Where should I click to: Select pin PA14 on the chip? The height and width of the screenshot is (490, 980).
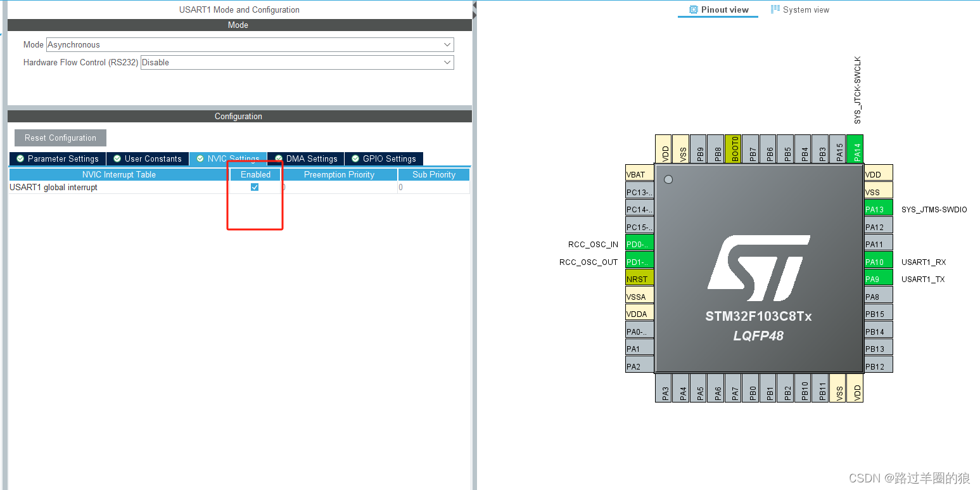click(855, 149)
